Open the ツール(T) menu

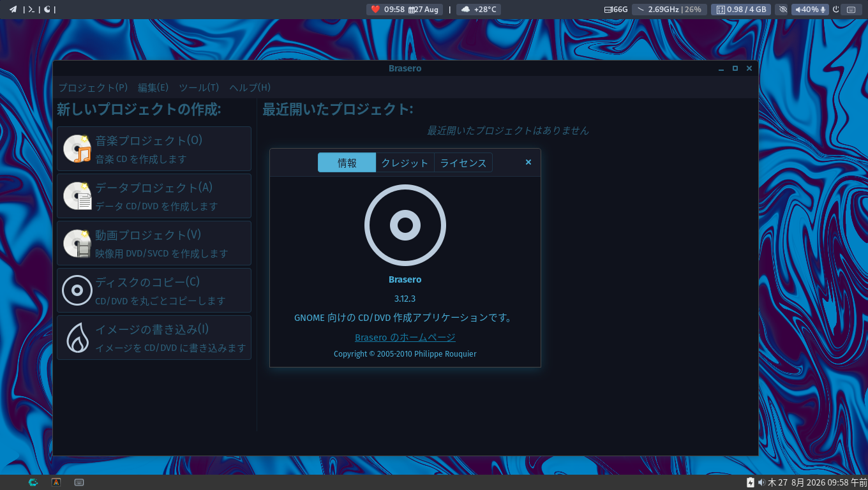tap(198, 87)
